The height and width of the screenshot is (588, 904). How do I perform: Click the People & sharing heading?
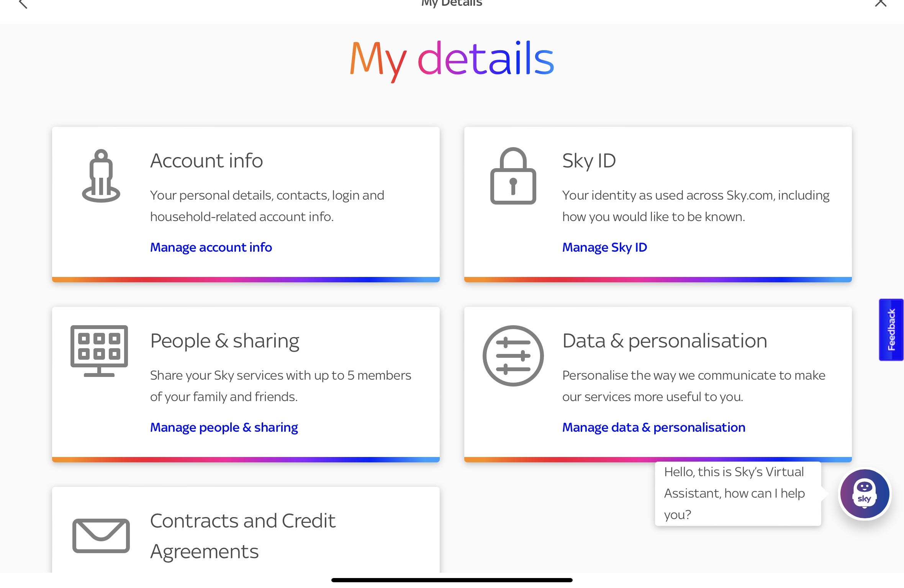point(224,341)
